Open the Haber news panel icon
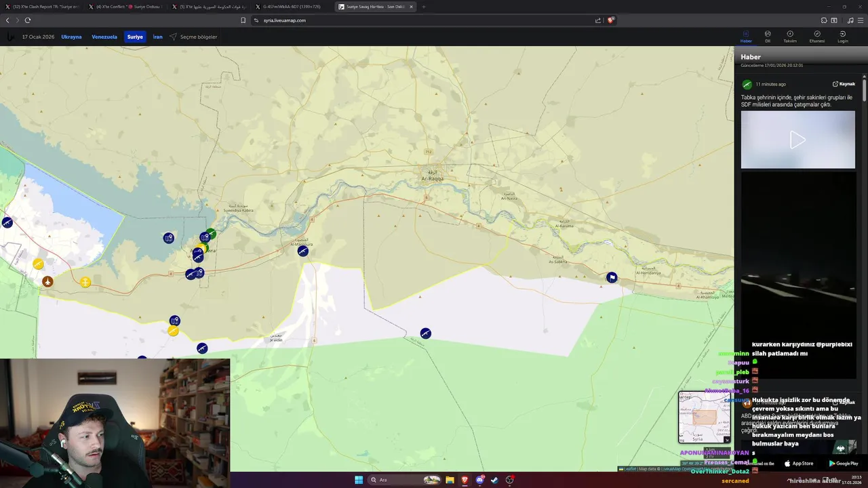Image resolution: width=868 pixels, height=488 pixels. 745,36
